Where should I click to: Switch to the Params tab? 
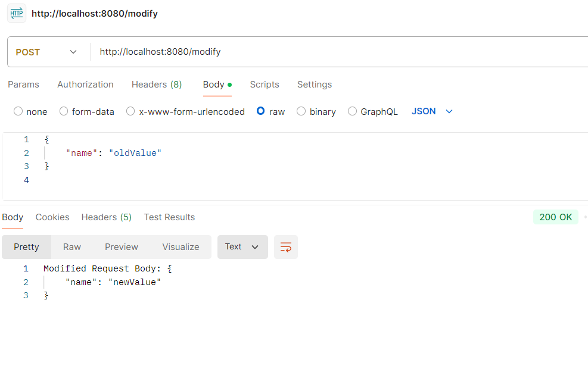tap(23, 85)
